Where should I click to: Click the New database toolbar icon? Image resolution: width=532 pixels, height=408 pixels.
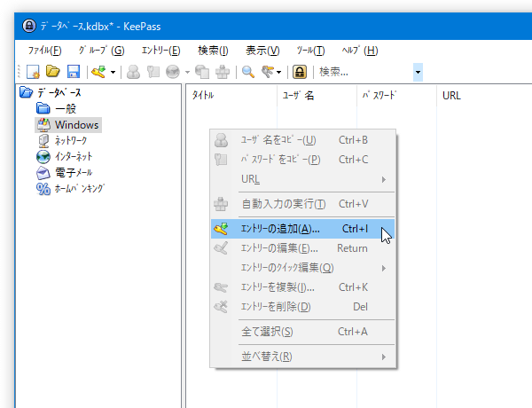pyautogui.click(x=34, y=72)
